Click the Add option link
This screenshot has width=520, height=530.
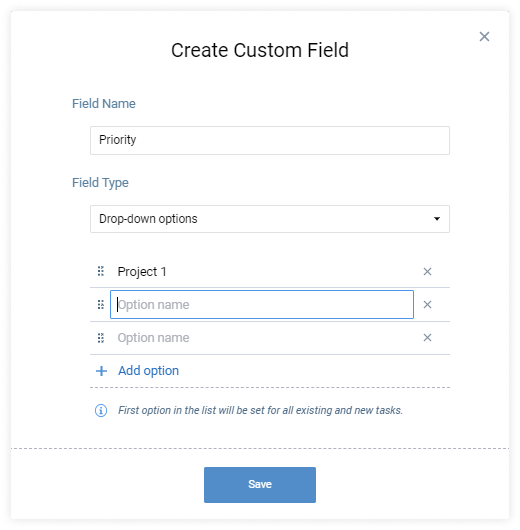coord(148,371)
